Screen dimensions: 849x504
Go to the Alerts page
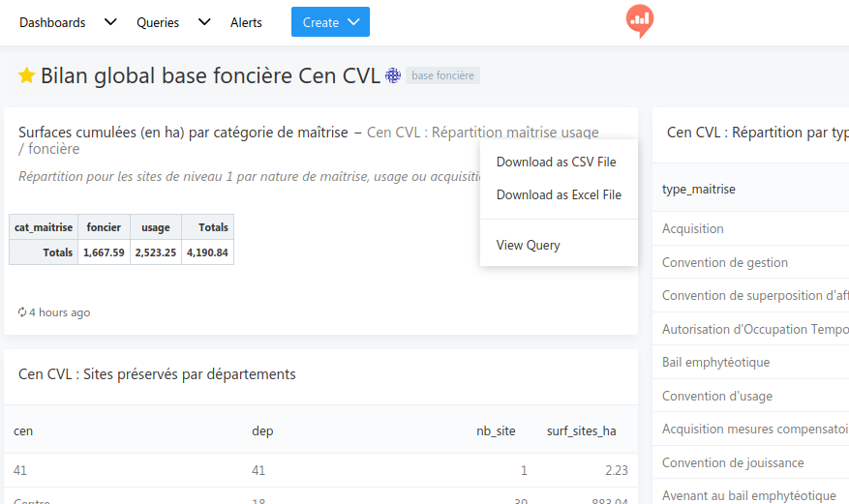point(246,22)
